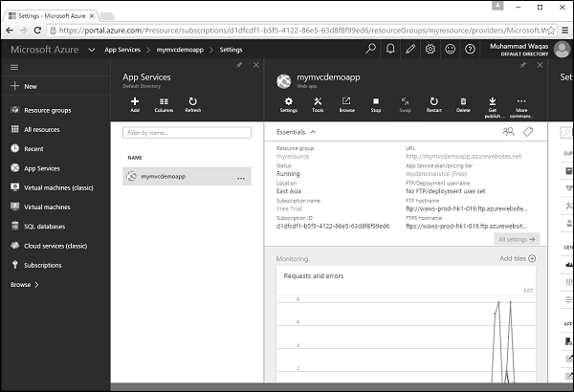Stop the mymvcdemoapp web app
Viewport: 574px width, 392px height.
(376, 100)
